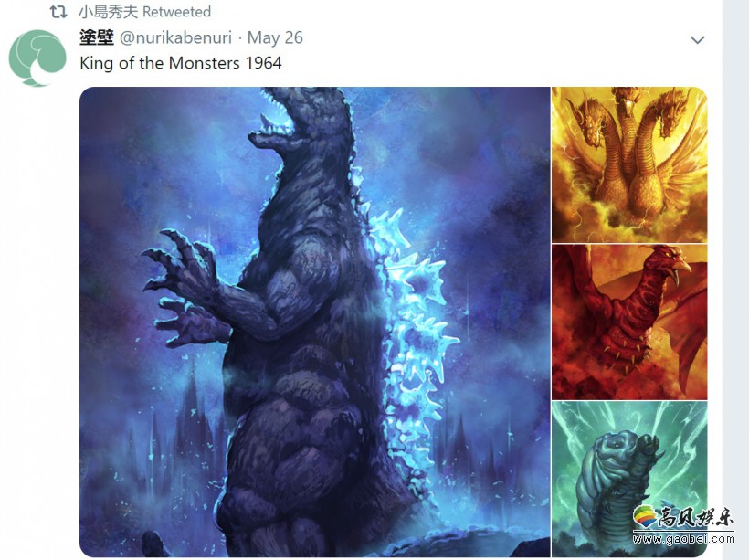The image size is (749, 560).
Task: Visit the @nurikabenuri handle link
Action: [175, 37]
